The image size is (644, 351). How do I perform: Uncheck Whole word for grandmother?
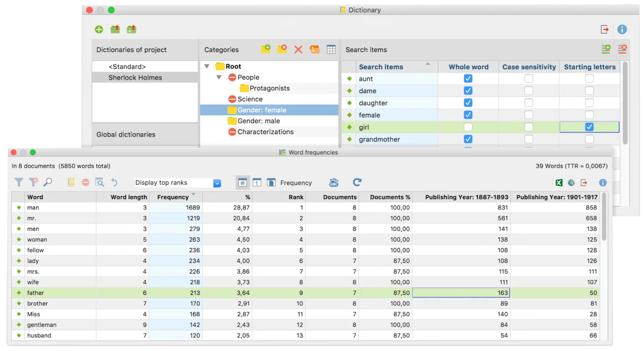point(468,139)
